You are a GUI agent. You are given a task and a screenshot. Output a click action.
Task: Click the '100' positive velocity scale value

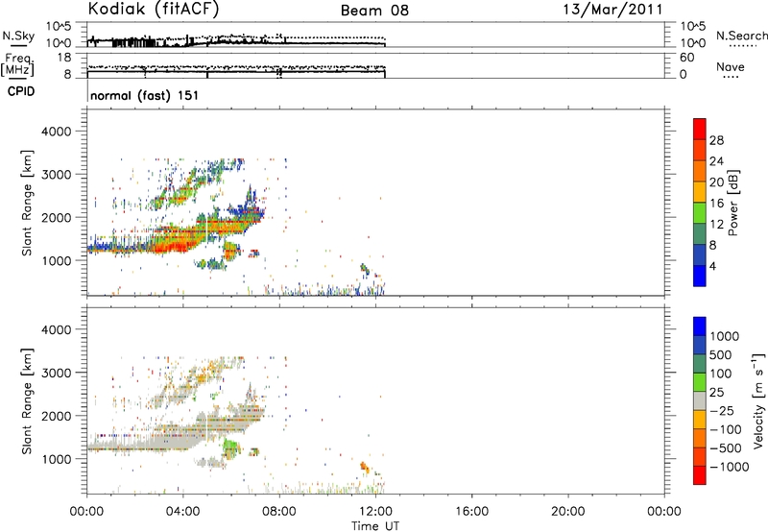[721, 374]
